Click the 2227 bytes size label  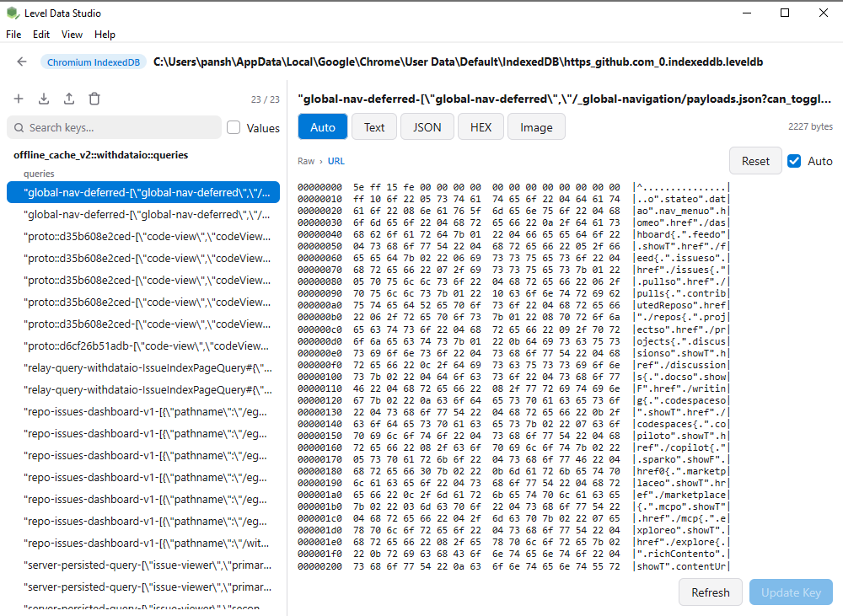click(x=810, y=127)
